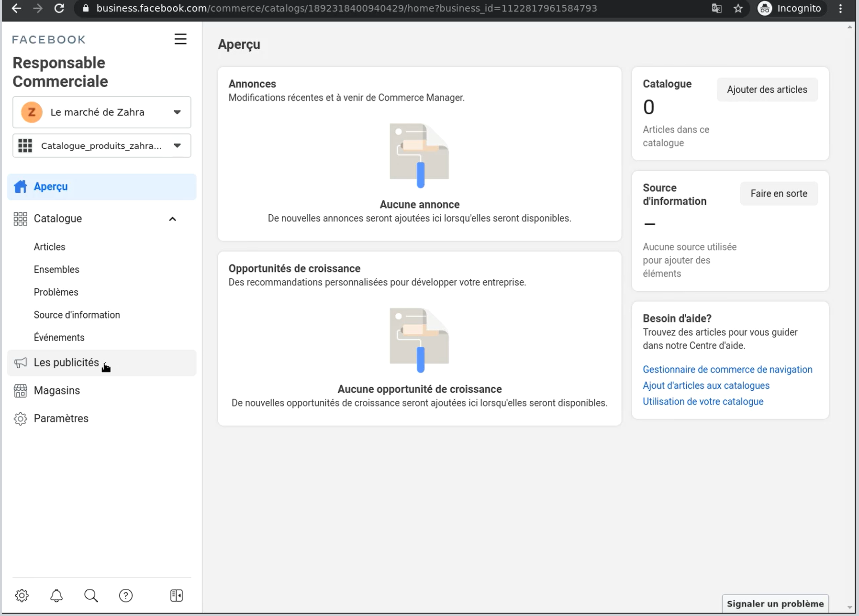Reload the page with refresh icon
Viewport: 859px width, 616px height.
[59, 8]
